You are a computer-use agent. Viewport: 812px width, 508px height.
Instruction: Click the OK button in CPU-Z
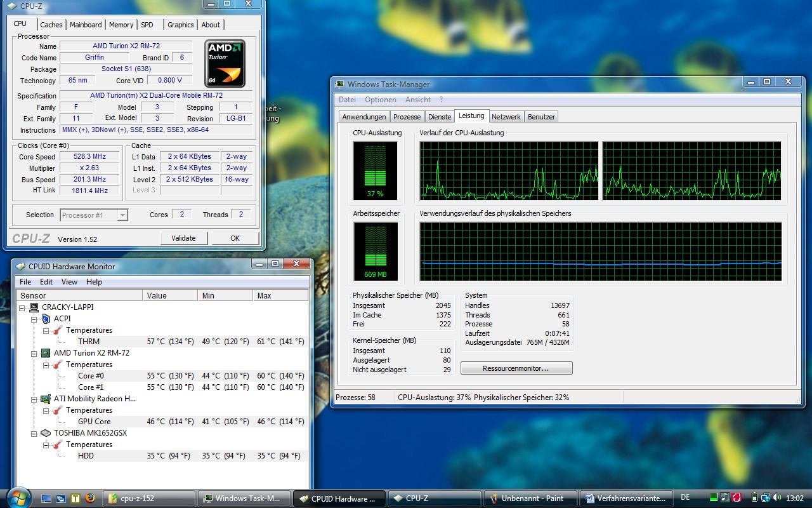coord(235,238)
